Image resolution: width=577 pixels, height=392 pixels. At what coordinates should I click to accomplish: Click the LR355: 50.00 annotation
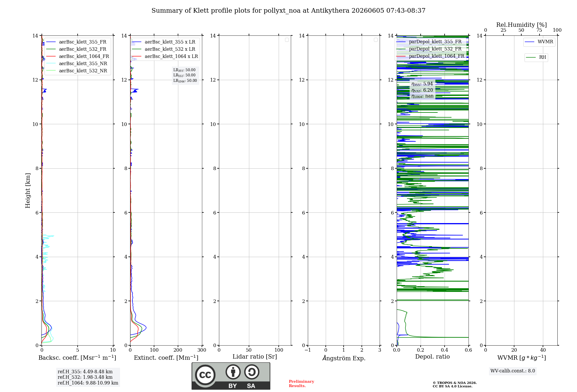point(184,70)
